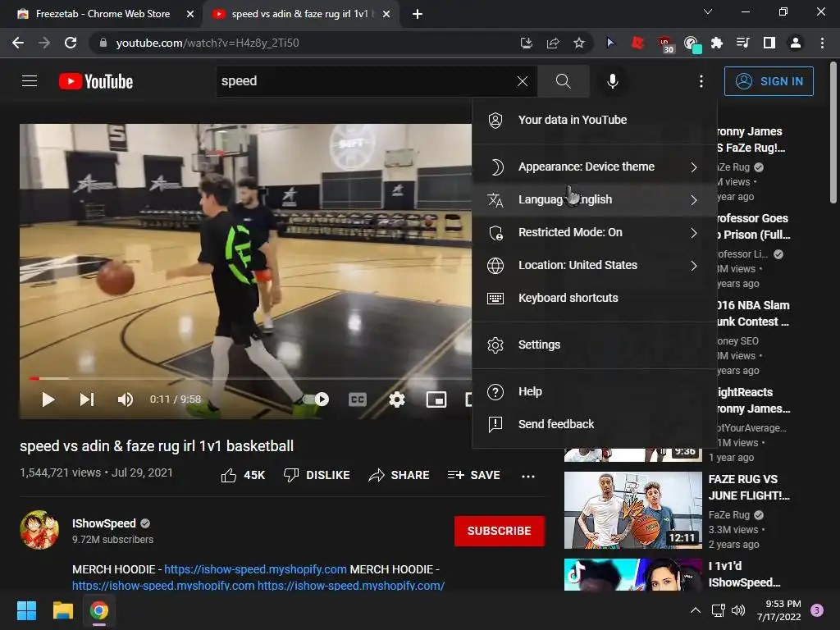Like the video with thumbs up 45K

click(243, 475)
